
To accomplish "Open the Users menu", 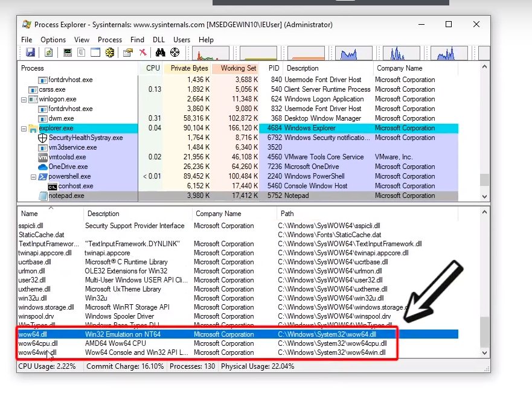I will (x=182, y=40).
